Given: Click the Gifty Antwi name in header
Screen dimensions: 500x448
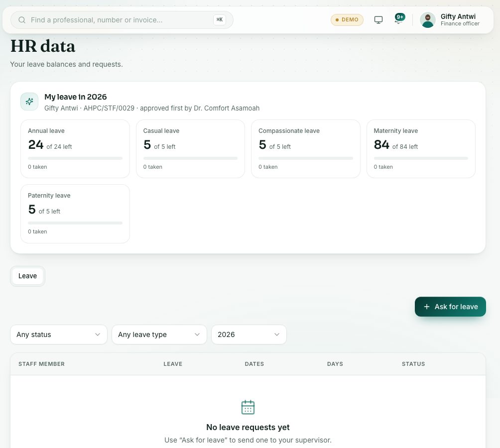Looking at the screenshot, I should point(458,16).
